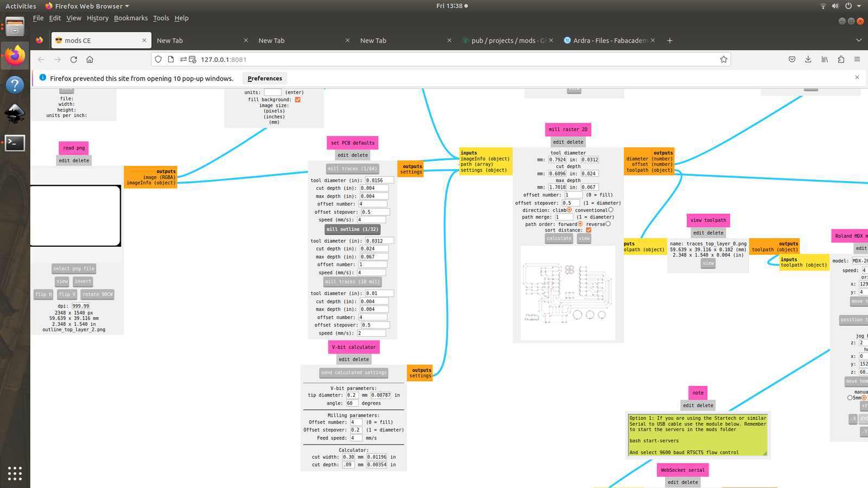The image size is (868, 488).
Task: Open the Firefox application hamburger menu
Action: pos(857,59)
